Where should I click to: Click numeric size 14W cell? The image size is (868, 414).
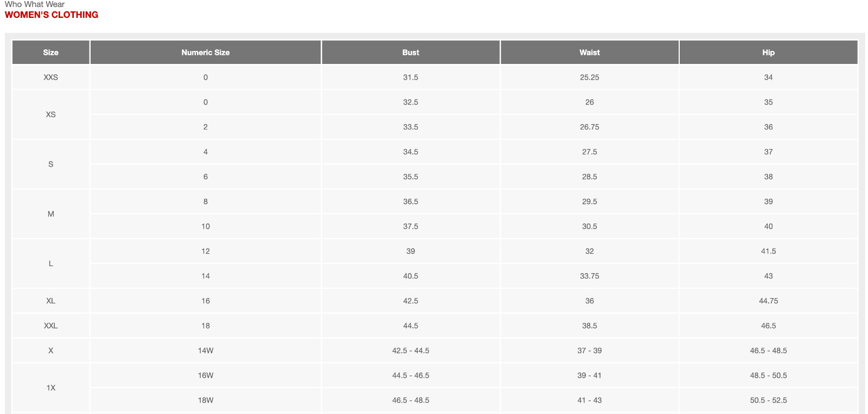pos(206,351)
